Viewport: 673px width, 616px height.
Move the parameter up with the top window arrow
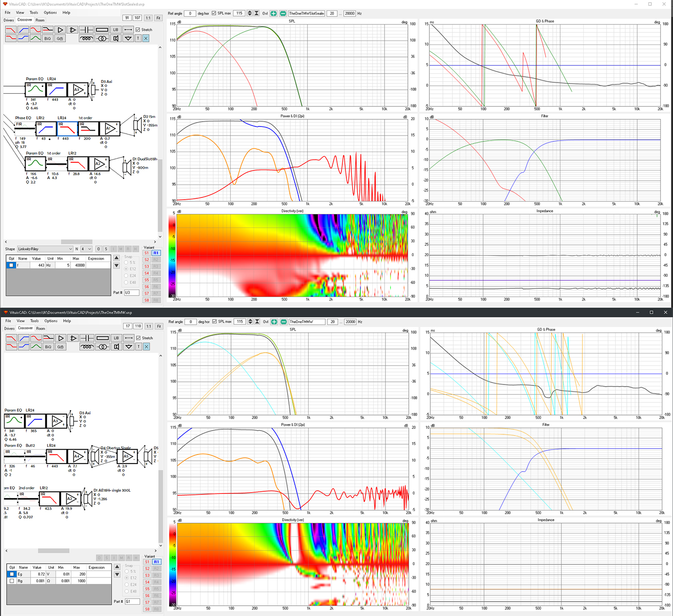coord(116,258)
